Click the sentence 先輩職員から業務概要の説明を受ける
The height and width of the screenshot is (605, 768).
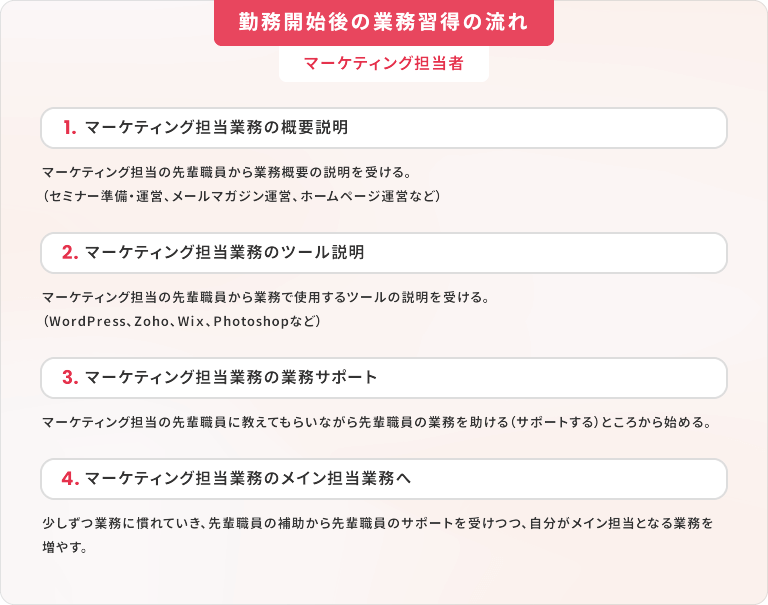[291, 172]
